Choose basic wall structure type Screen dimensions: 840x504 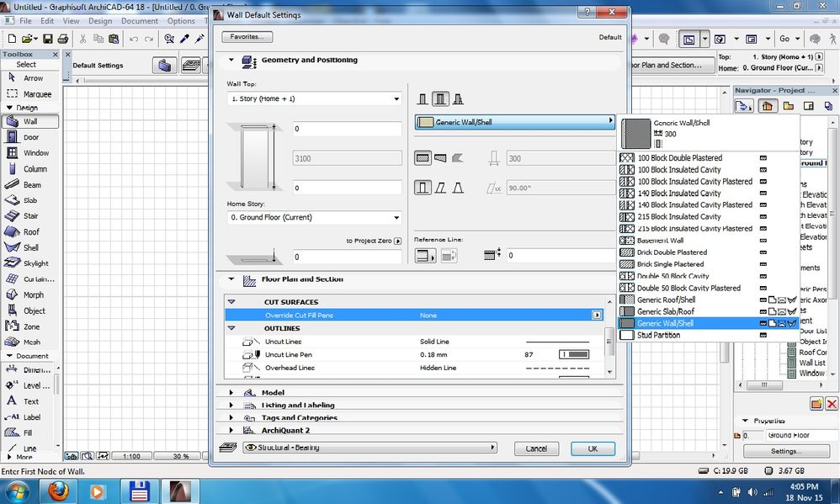point(423,99)
